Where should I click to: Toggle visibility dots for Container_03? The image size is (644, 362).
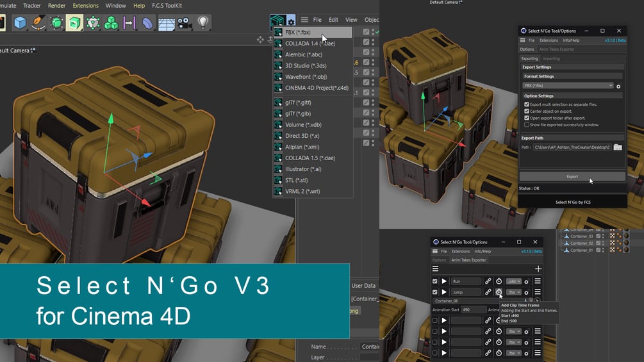pyautogui.click(x=603, y=236)
